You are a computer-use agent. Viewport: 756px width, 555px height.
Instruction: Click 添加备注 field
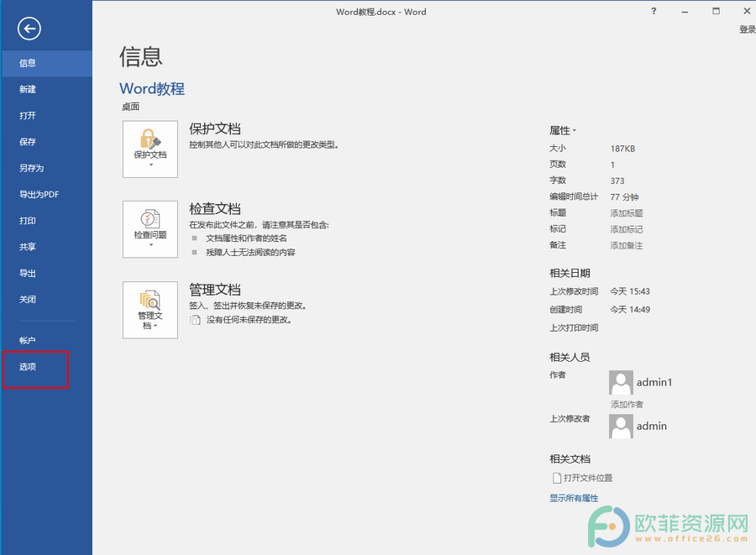(x=627, y=246)
